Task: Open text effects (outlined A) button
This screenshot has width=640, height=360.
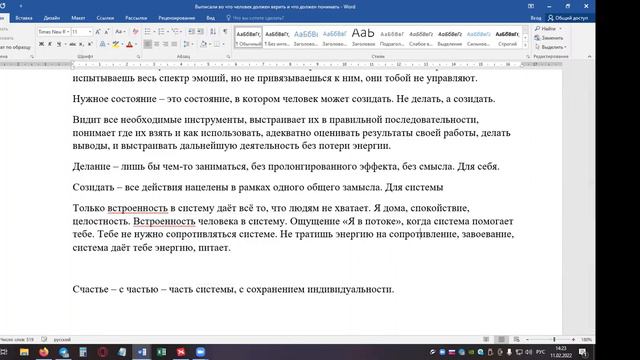Action: [x=102, y=44]
